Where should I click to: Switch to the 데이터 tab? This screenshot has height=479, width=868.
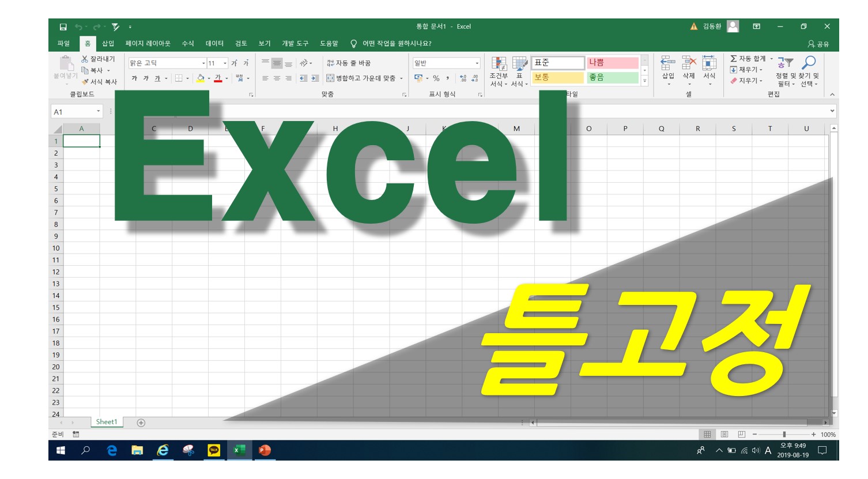tap(214, 43)
